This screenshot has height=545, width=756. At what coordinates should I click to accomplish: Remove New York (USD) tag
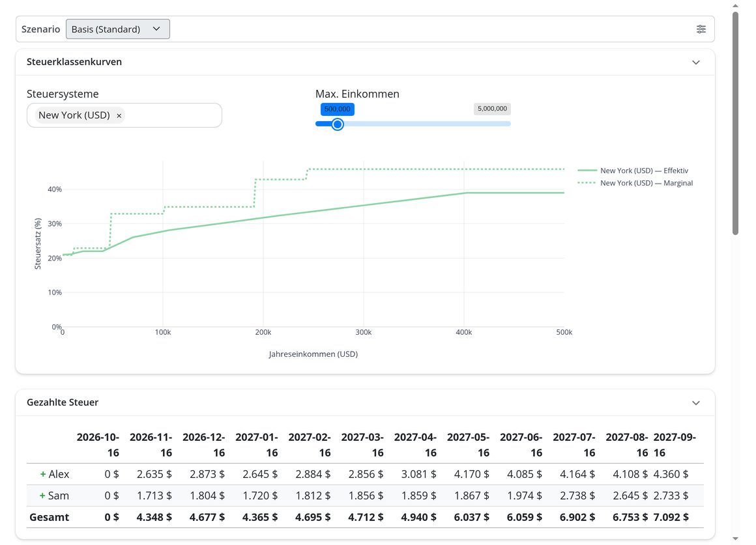(x=119, y=116)
